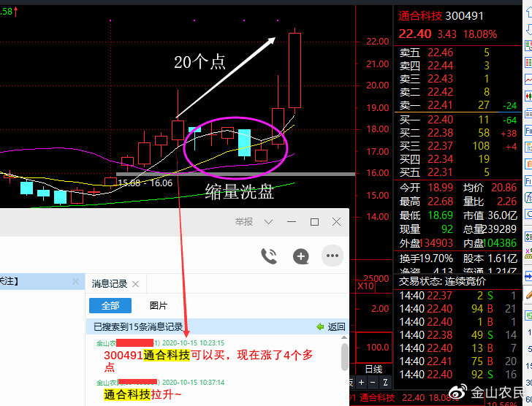532x406 pixels.
Task: Click message 300491通合科技可以买
Action: 208,361
